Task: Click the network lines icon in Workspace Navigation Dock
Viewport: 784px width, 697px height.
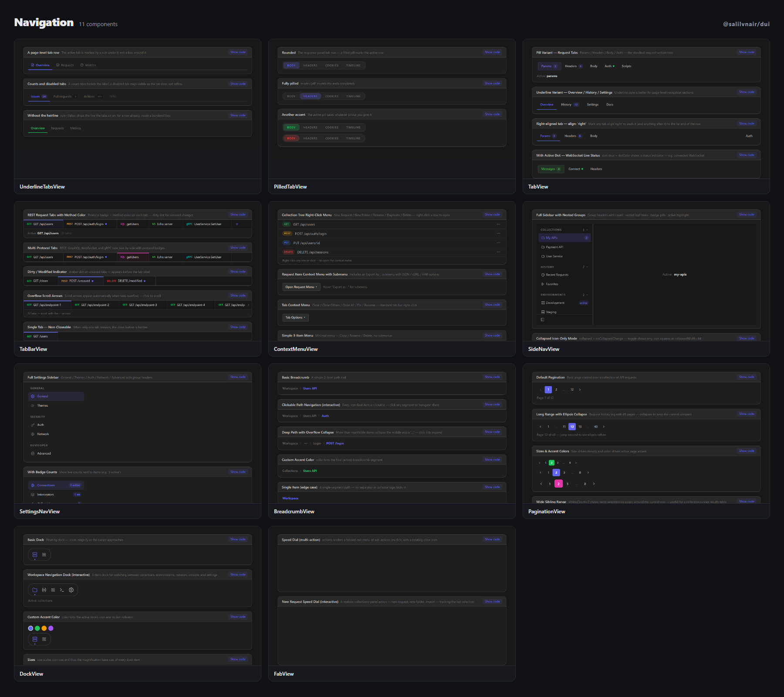Action: click(x=53, y=590)
